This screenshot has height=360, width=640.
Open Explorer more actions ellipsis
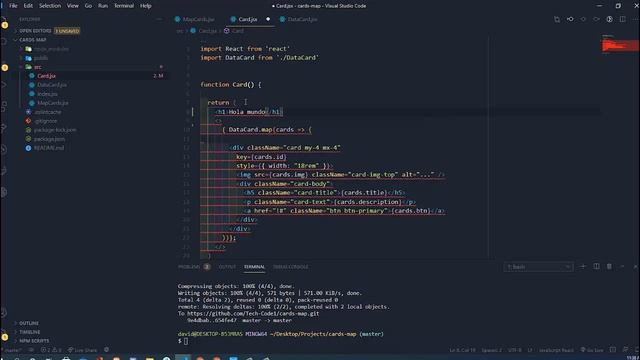(159, 19)
